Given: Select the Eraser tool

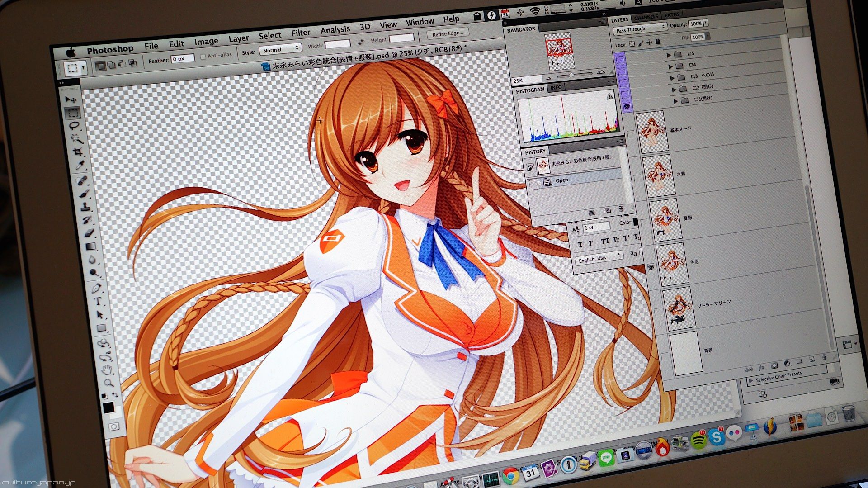Looking at the screenshot, I should tap(89, 233).
